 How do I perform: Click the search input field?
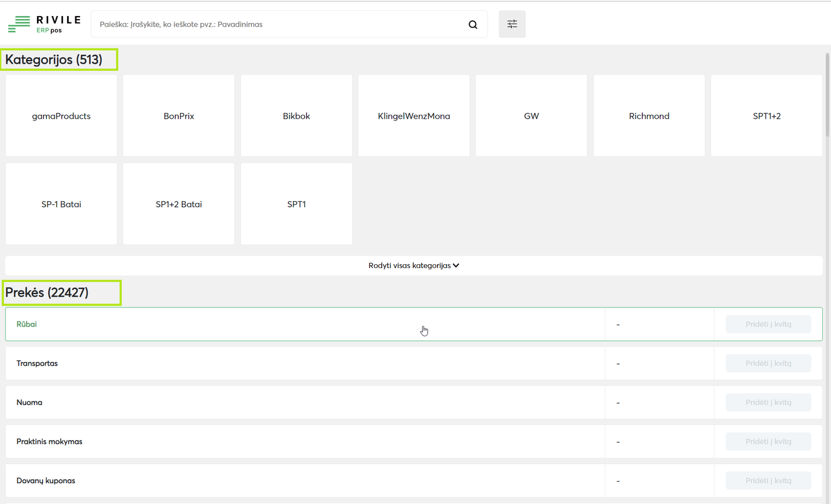coord(277,24)
